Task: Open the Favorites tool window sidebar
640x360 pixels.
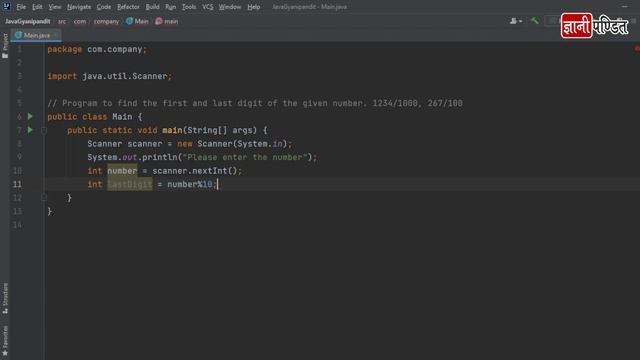Action: click(5, 341)
